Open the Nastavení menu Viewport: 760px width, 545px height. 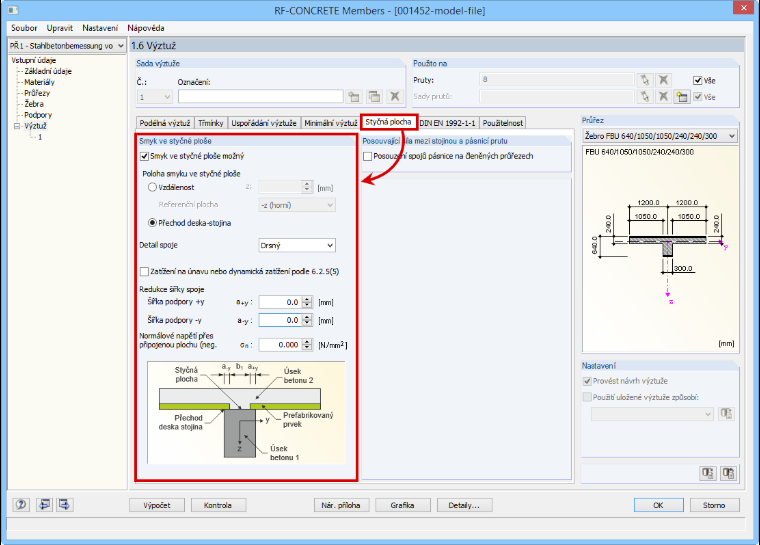pos(100,28)
